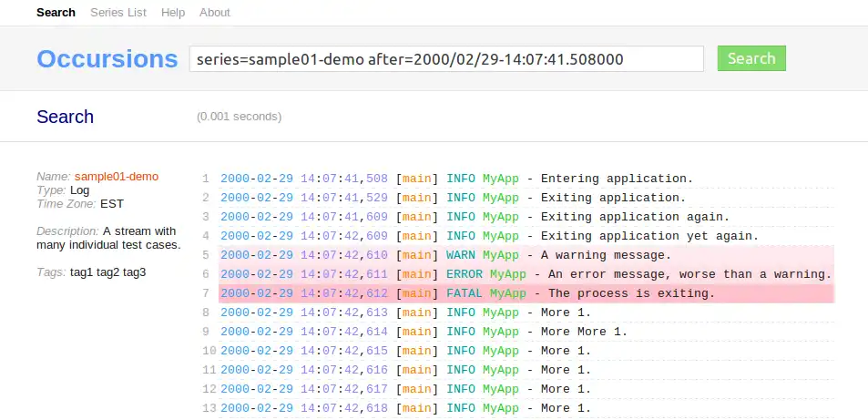
Task: Open the About page
Action: tap(214, 12)
